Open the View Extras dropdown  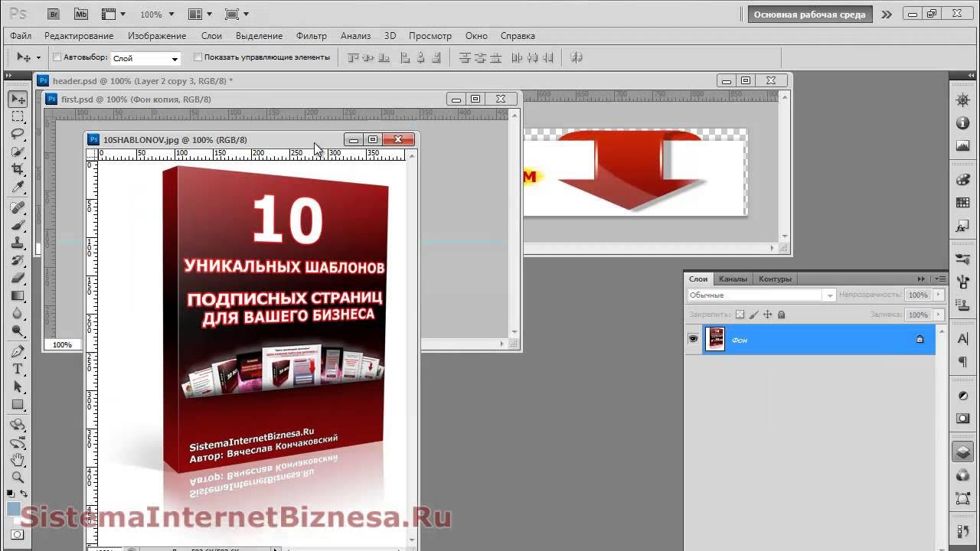point(113,14)
